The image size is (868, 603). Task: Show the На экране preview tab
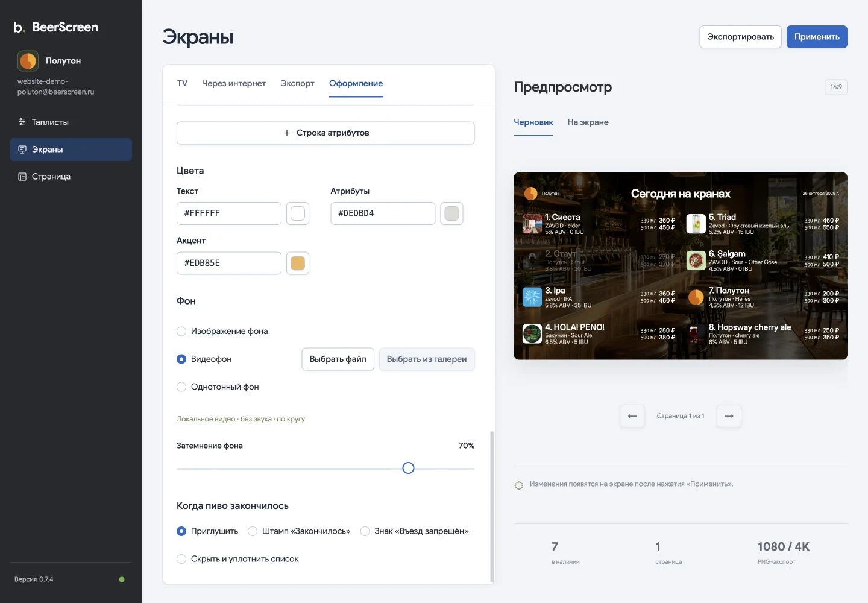[588, 122]
